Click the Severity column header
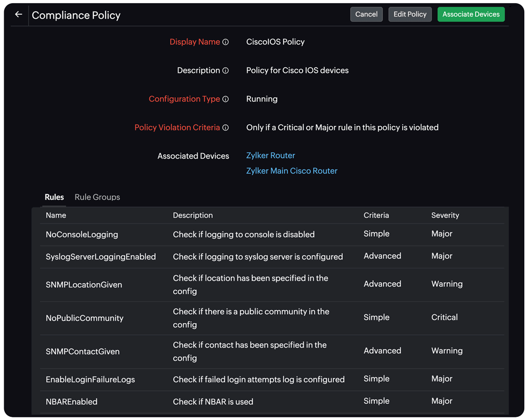The height and width of the screenshot is (420, 528). coord(445,215)
